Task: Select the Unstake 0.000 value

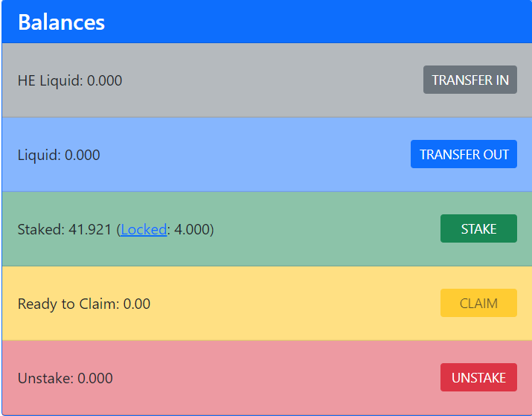Action: 95,378
